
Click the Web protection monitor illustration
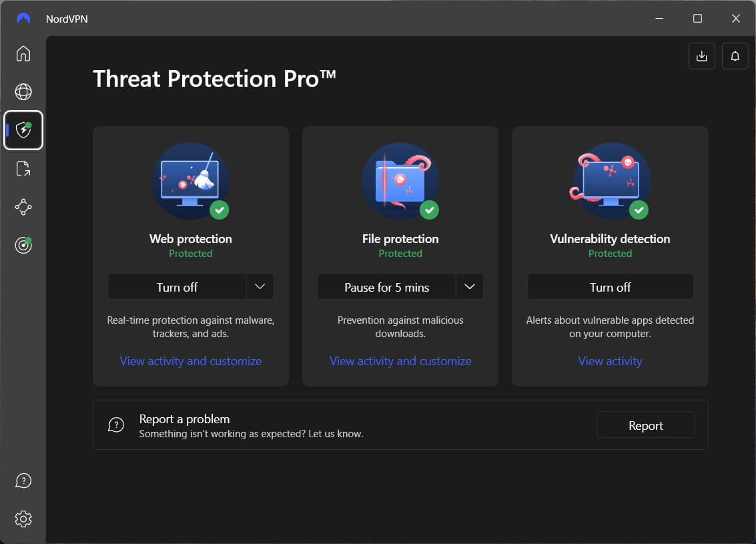[190, 181]
